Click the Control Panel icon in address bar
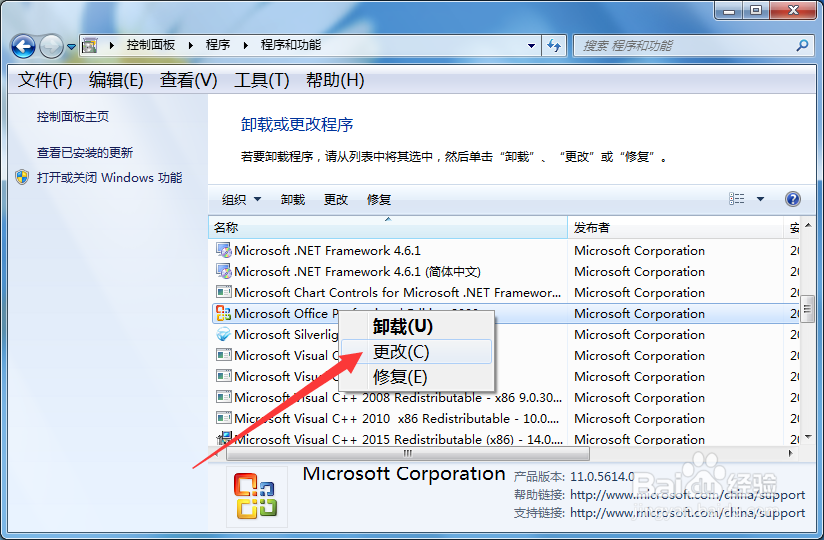Screen dimensions: 824x540 [x=90, y=46]
